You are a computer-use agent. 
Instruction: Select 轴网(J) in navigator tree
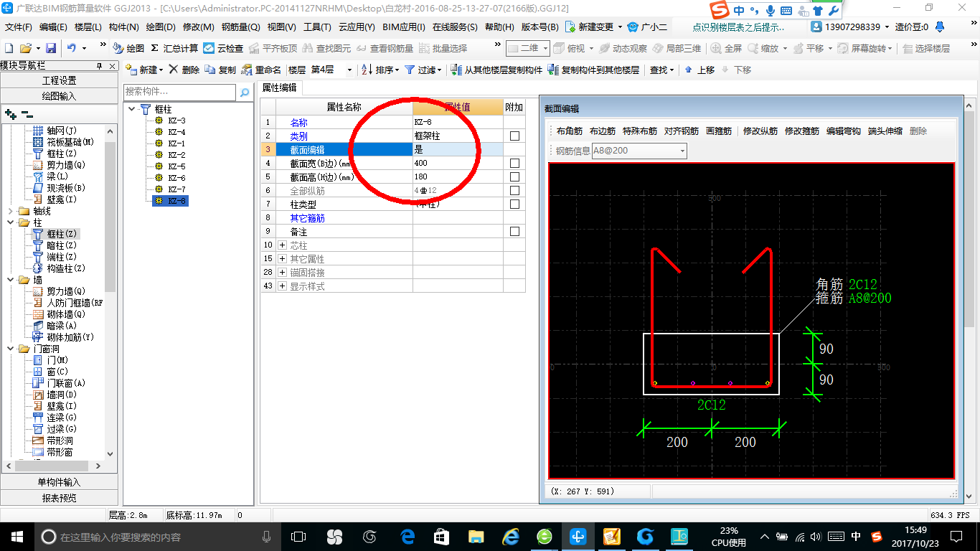click(55, 131)
